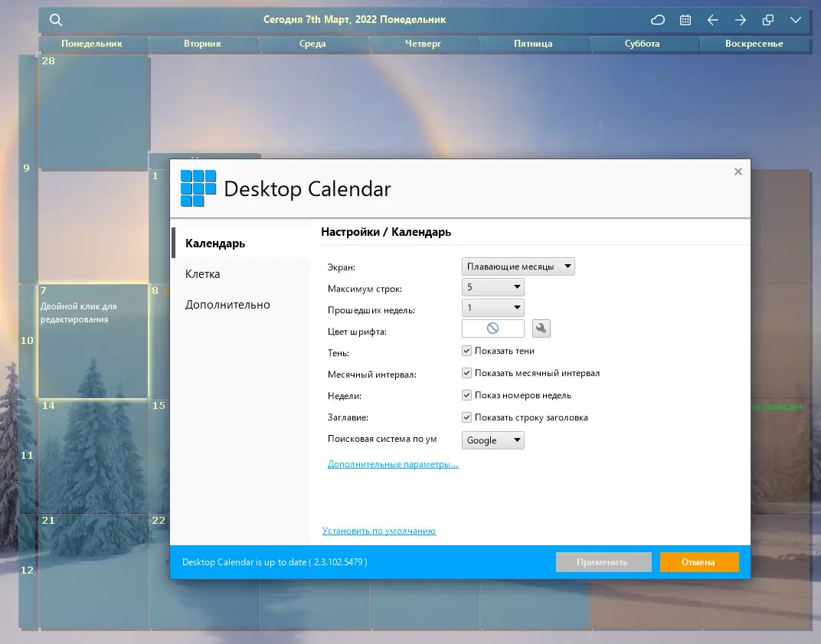
Task: Click 'Установить по умолчанию' link
Action: pos(379,531)
